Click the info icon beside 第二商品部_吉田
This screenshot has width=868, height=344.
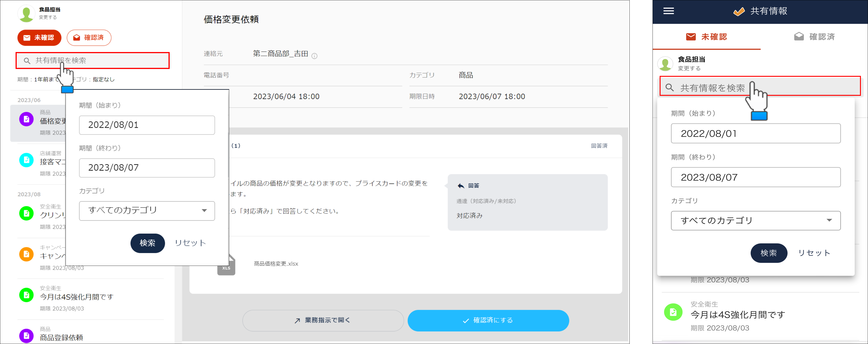tap(314, 56)
